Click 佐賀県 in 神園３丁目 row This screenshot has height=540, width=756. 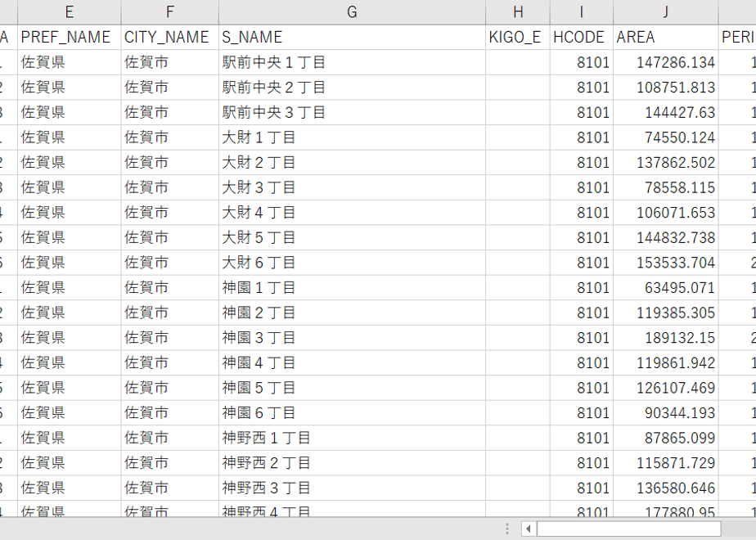pyautogui.click(x=70, y=338)
